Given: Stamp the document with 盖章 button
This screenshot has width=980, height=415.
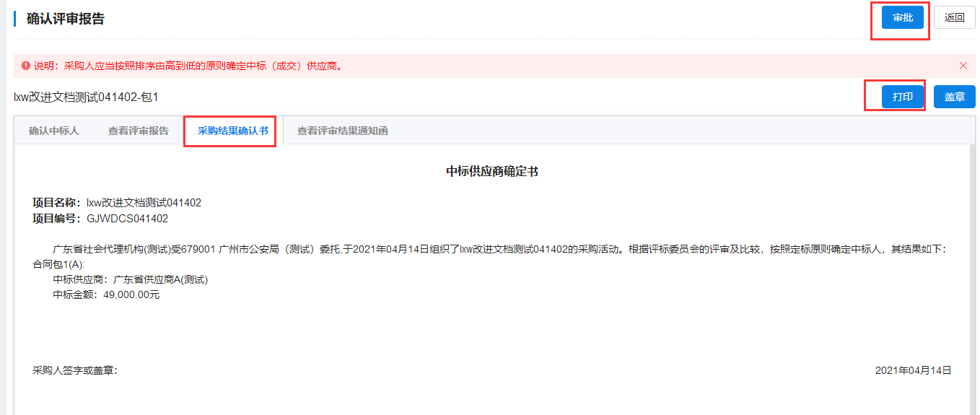Looking at the screenshot, I should click(954, 97).
